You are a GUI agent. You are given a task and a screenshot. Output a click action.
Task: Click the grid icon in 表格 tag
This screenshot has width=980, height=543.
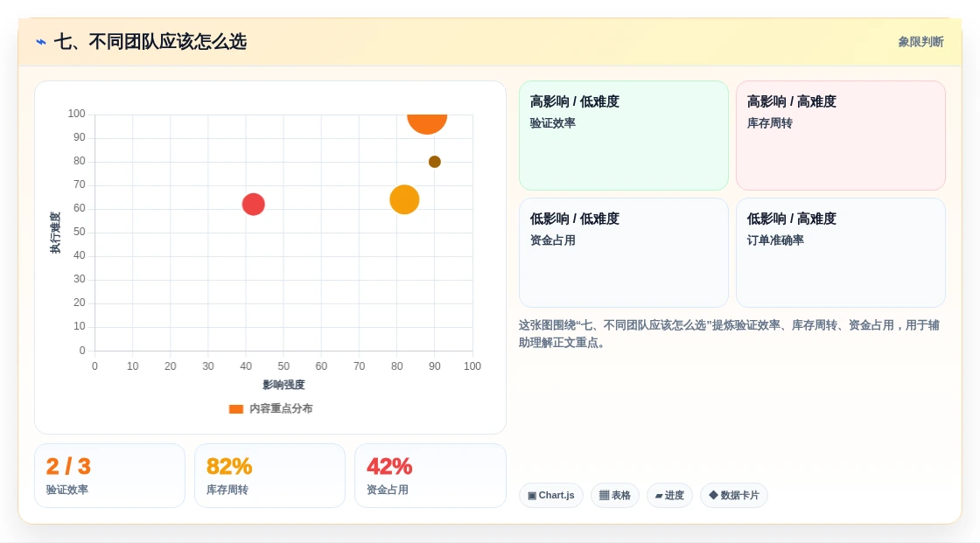[604, 496]
